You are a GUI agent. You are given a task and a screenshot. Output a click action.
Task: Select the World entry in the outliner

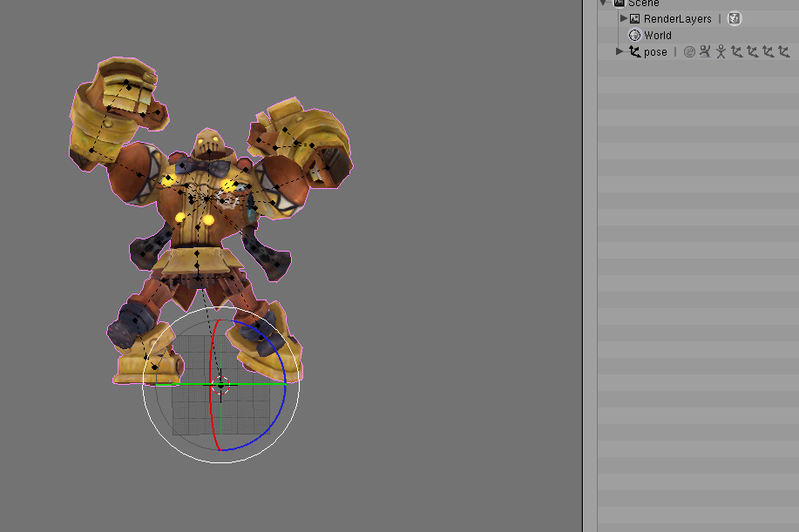pos(657,35)
